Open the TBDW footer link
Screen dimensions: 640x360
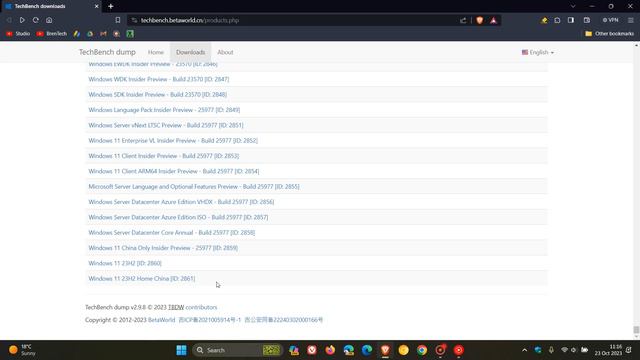coord(176,307)
